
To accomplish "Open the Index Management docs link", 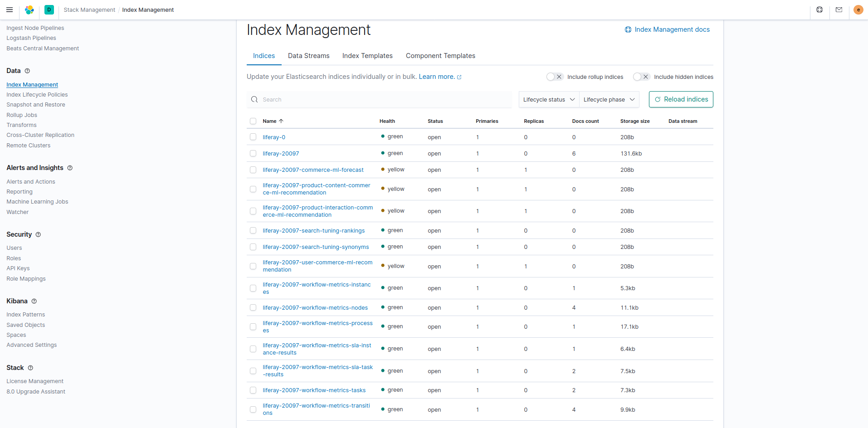I will pos(672,29).
